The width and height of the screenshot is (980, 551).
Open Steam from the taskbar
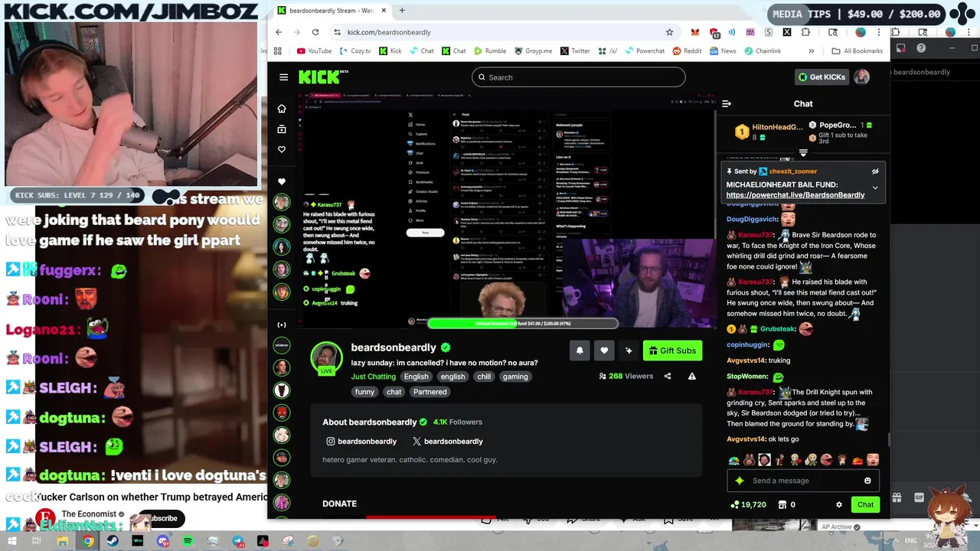(x=113, y=541)
